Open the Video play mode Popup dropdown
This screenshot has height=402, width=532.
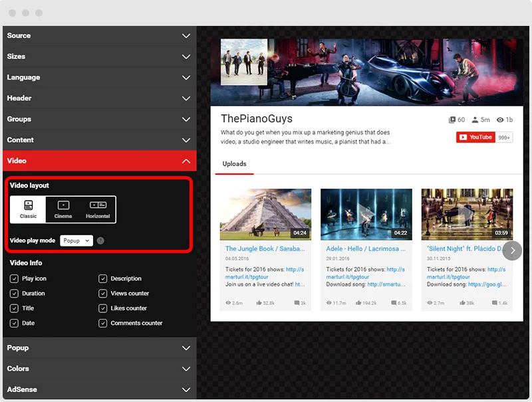76,241
